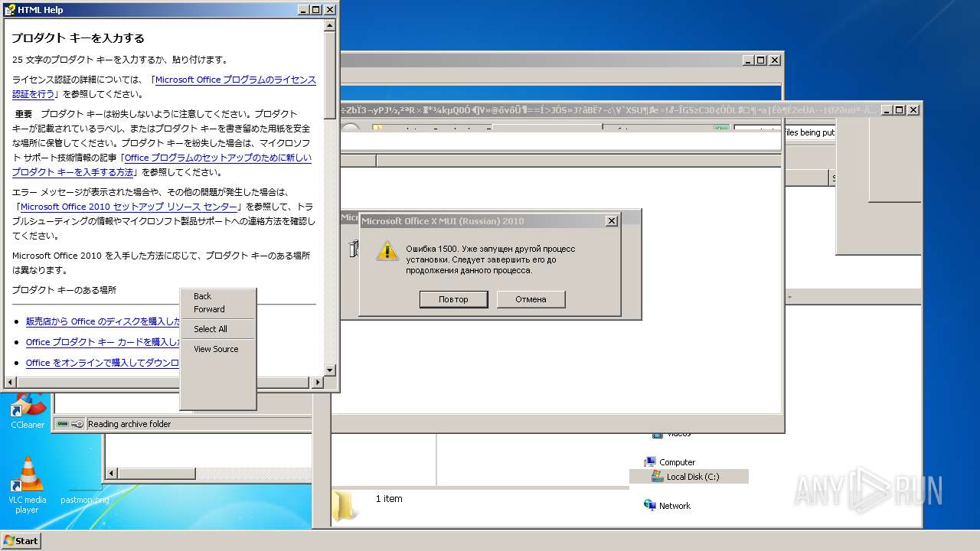Click the folder icon in Explorer details pane
Viewport: 980px width, 551px height.
pos(344,506)
